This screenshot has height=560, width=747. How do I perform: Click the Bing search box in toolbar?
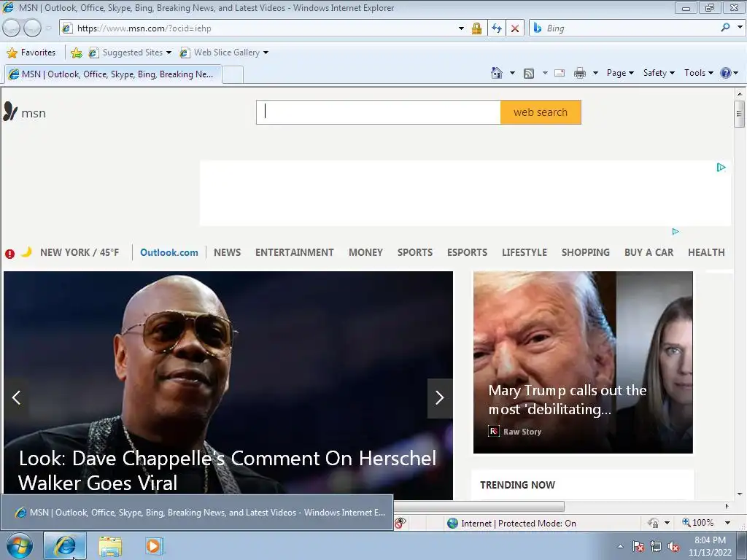pos(631,28)
